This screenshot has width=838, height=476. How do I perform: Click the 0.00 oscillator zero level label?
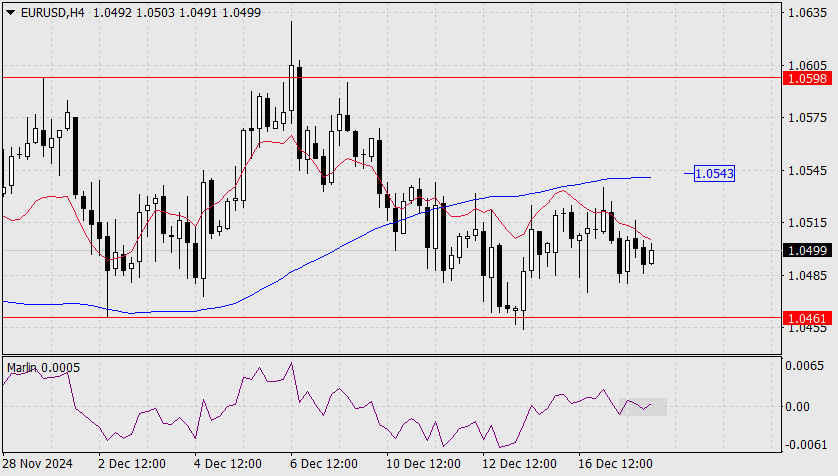[x=797, y=407]
